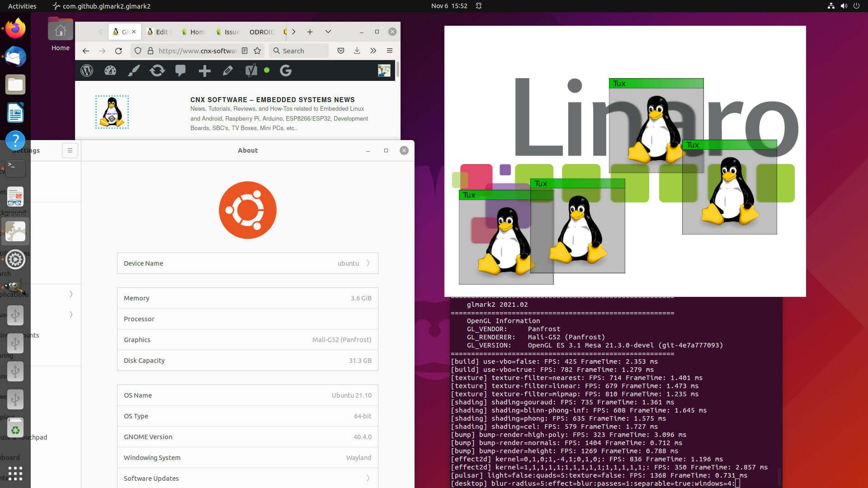Open the Settings gear in the dock

click(x=15, y=259)
